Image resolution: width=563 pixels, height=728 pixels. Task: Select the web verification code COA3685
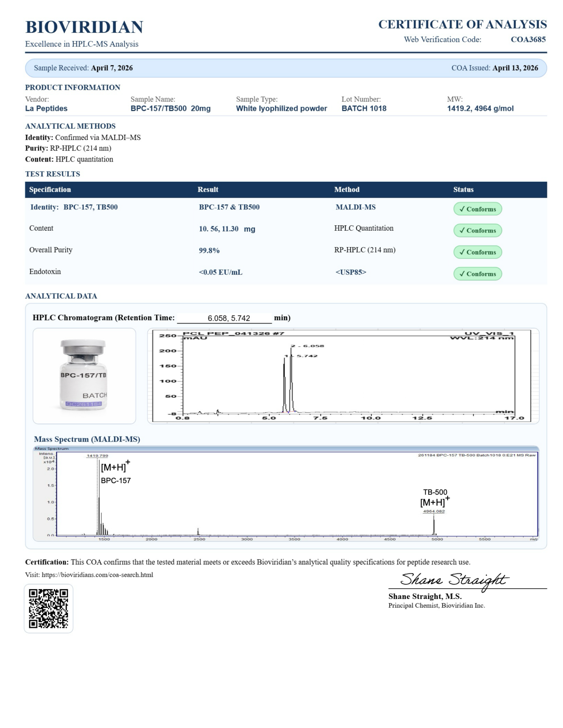tap(528, 39)
